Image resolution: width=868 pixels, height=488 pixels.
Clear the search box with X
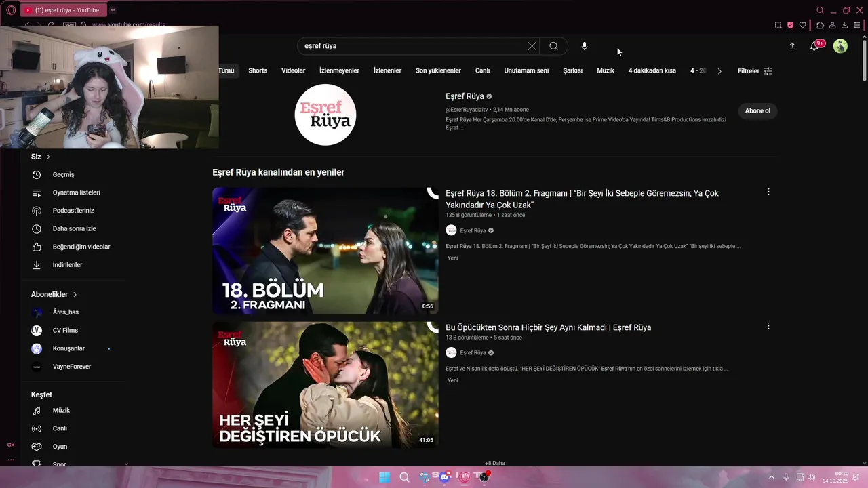[532, 46]
